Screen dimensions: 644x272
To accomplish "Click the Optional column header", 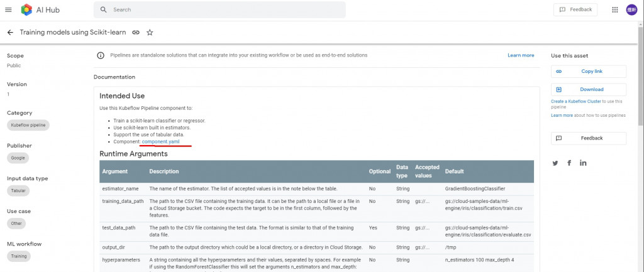I will [x=379, y=171].
